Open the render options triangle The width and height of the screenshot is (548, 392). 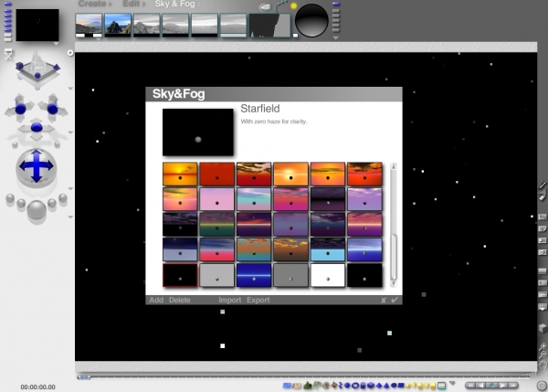tap(70, 217)
